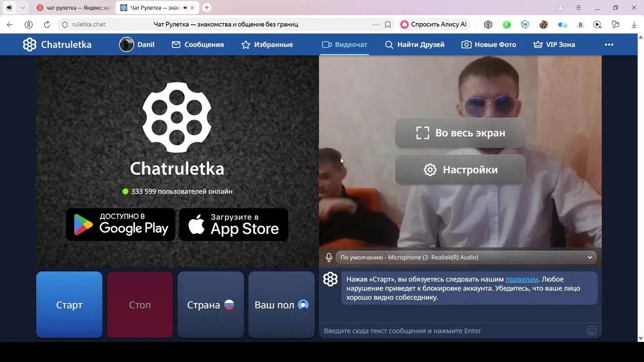This screenshot has width=644, height=362.
Task: Open the VK 'B' extension icon
Action: [581, 24]
